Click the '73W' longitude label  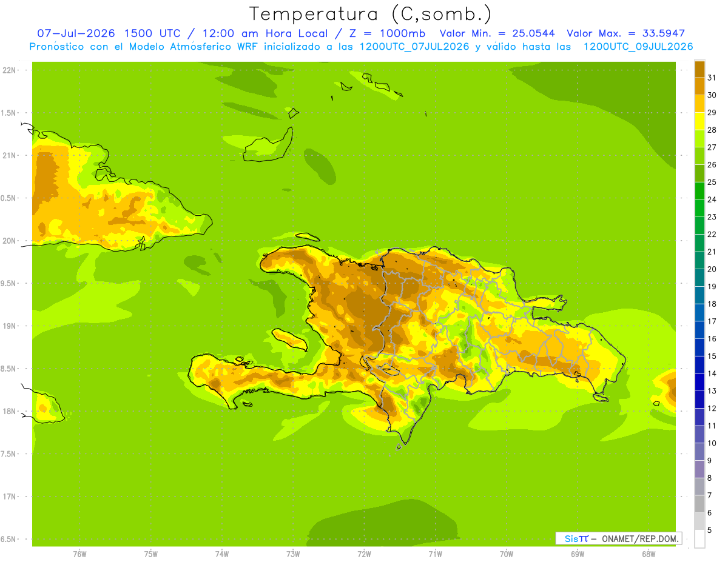tap(293, 554)
